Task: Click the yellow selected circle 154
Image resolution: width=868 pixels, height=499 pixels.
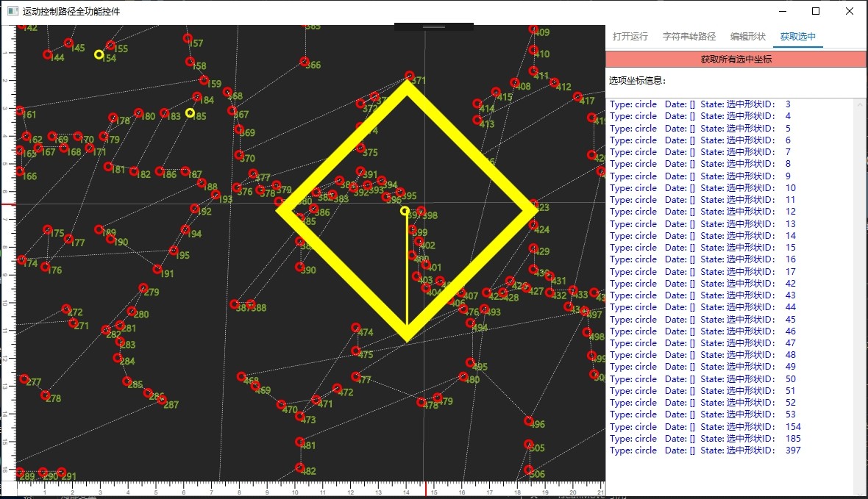Action: tap(99, 54)
